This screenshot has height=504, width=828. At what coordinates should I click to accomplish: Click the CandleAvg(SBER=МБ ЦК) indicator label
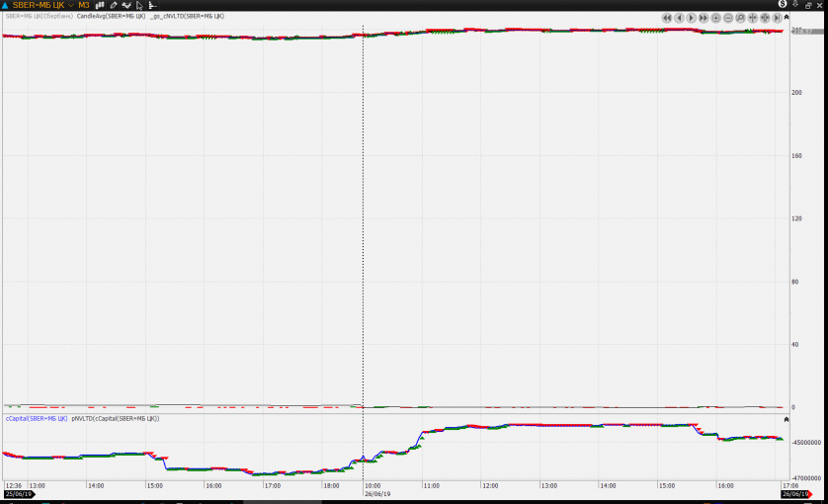112,17
